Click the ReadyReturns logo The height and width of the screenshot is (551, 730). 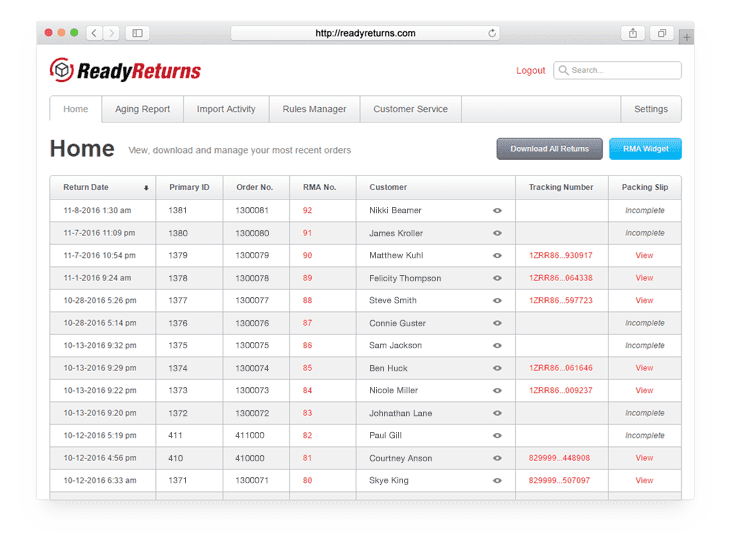(x=125, y=71)
